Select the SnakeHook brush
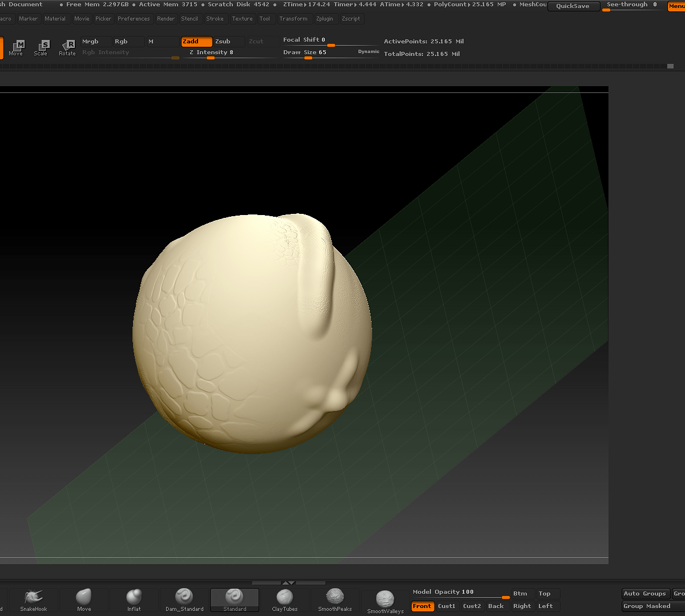This screenshot has width=685, height=616. click(x=34, y=600)
